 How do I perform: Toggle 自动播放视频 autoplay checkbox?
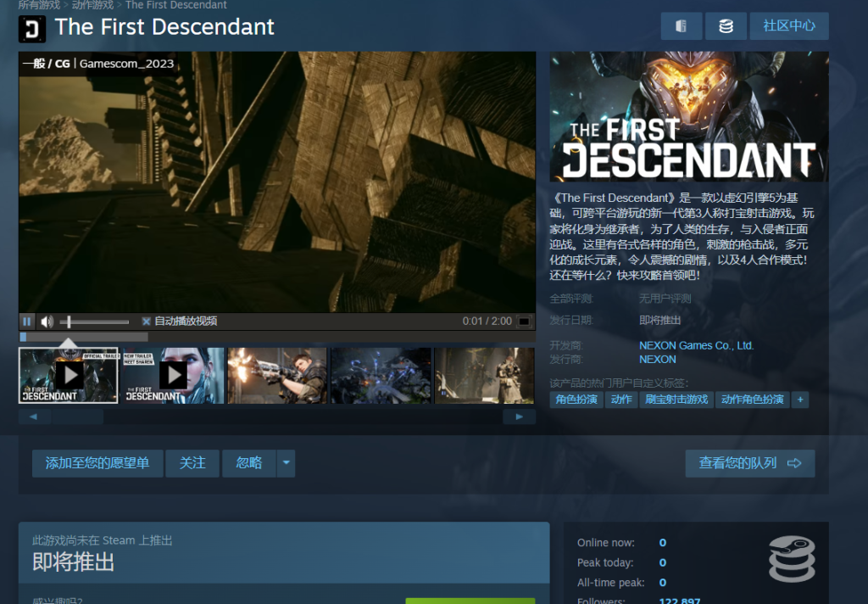pyautogui.click(x=146, y=322)
